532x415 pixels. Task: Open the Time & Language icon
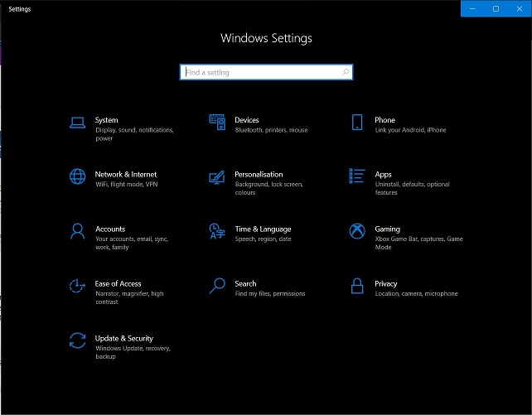(217, 231)
